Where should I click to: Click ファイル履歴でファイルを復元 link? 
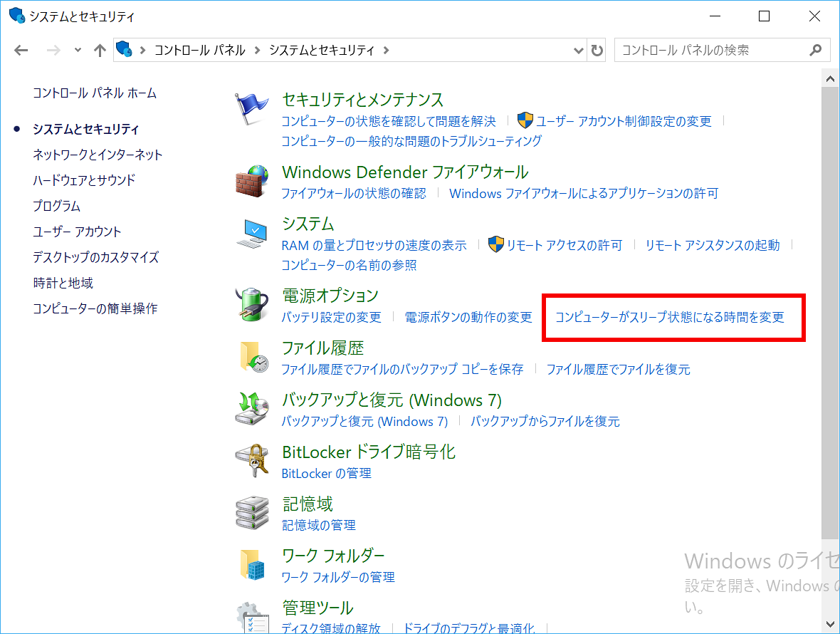(x=618, y=369)
